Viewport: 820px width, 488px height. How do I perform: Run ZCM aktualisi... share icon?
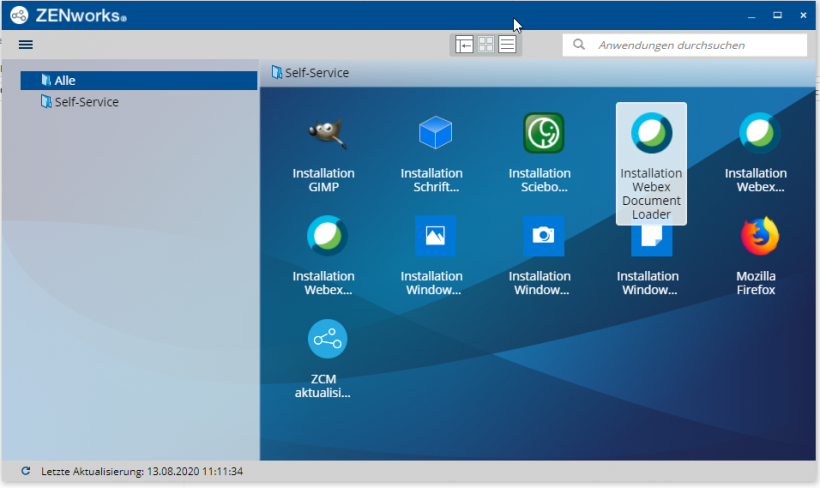point(327,339)
